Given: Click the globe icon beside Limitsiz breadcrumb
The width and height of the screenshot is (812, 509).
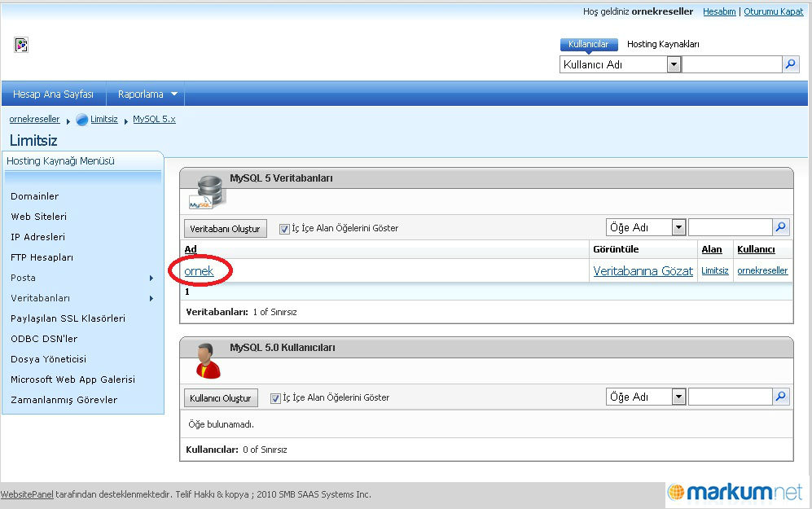Looking at the screenshot, I should [x=81, y=120].
